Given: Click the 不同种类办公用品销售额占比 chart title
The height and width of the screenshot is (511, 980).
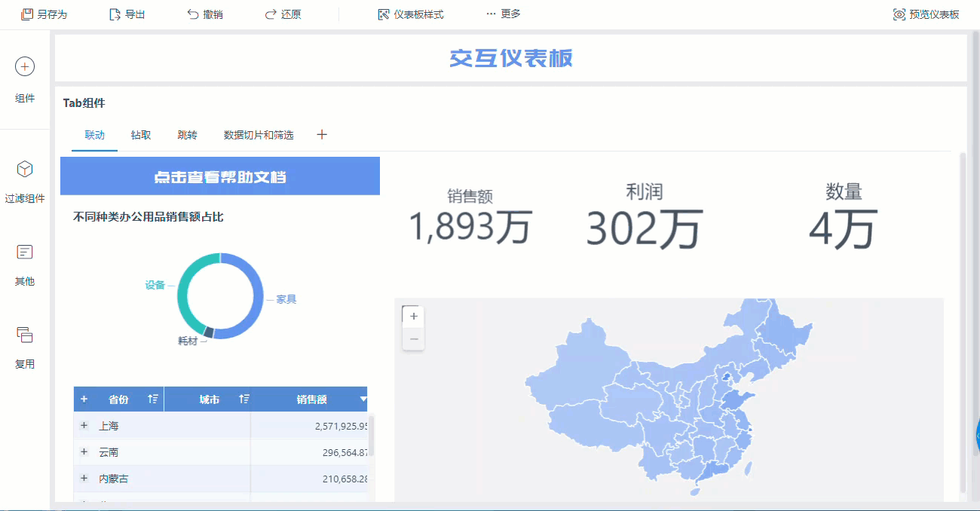Looking at the screenshot, I should pos(149,217).
